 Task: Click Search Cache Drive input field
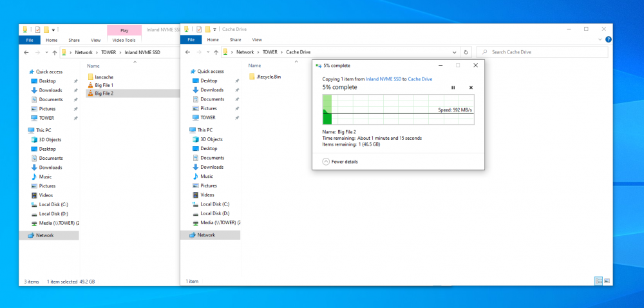(542, 52)
